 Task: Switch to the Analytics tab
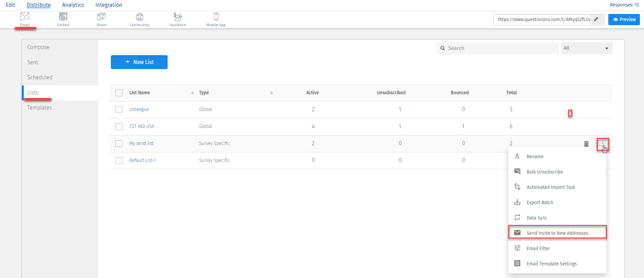[73, 5]
